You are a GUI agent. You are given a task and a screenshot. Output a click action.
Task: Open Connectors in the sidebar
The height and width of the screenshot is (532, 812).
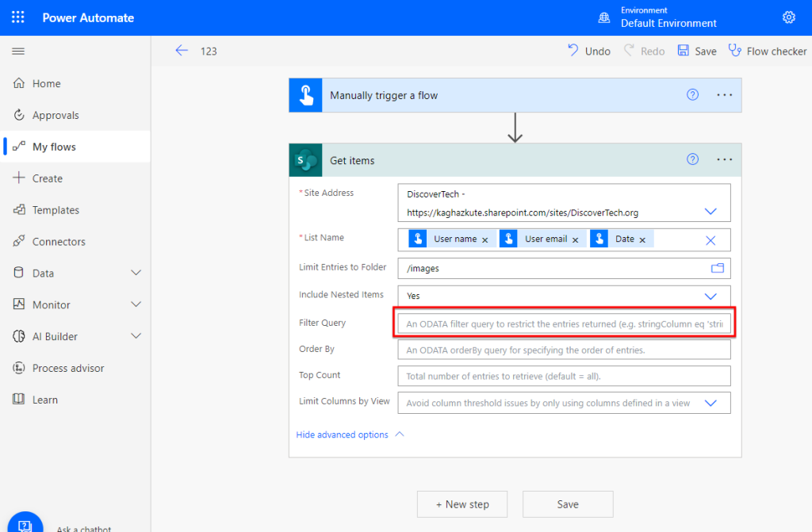point(75,241)
